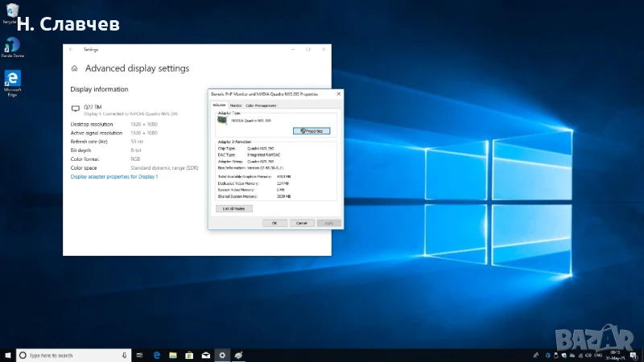Switch to the Monitor tab
The width and height of the screenshot is (644, 362).
[x=236, y=105]
